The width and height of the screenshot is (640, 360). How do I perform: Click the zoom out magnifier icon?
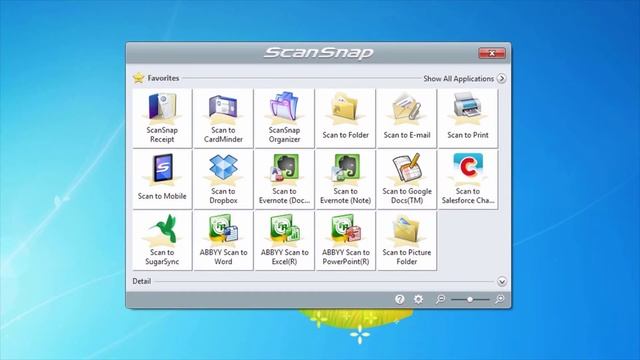[x=440, y=299]
